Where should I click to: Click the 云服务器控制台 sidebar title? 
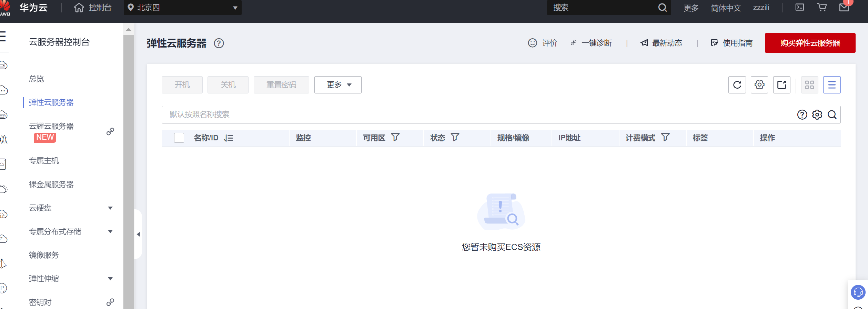pos(59,42)
